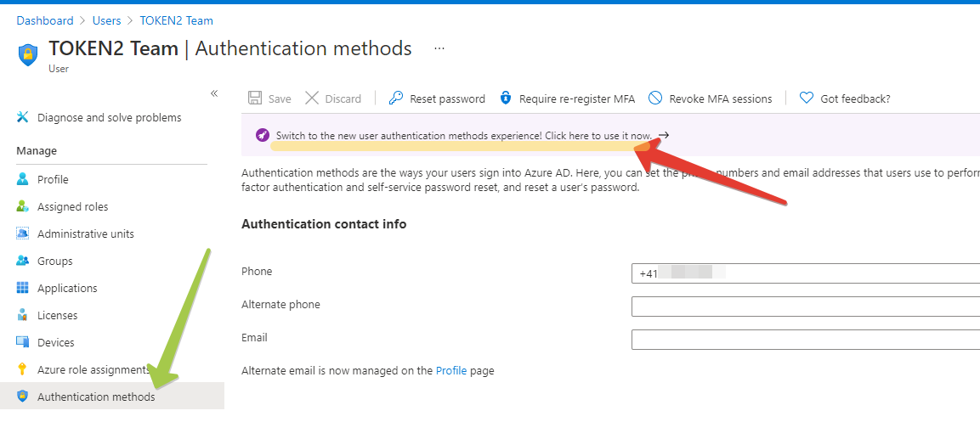Click the Users breadcrumb link
This screenshot has height=422, width=980.
click(106, 20)
